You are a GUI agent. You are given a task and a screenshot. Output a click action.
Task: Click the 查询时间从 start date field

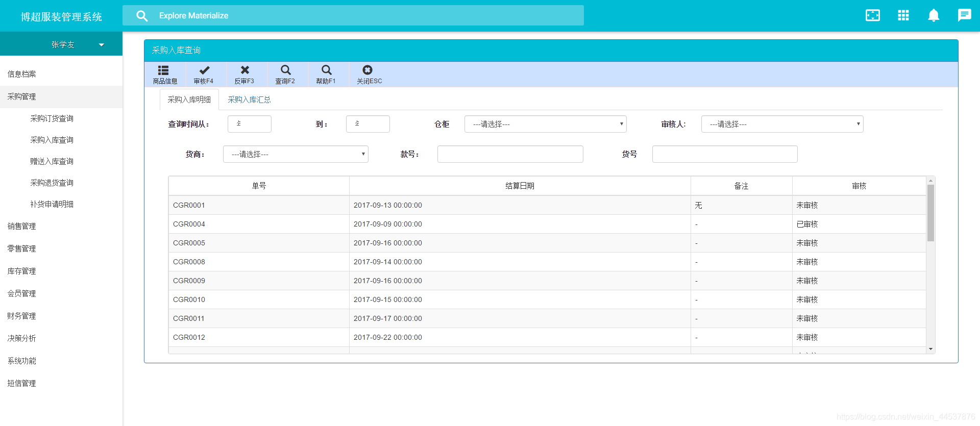click(249, 124)
